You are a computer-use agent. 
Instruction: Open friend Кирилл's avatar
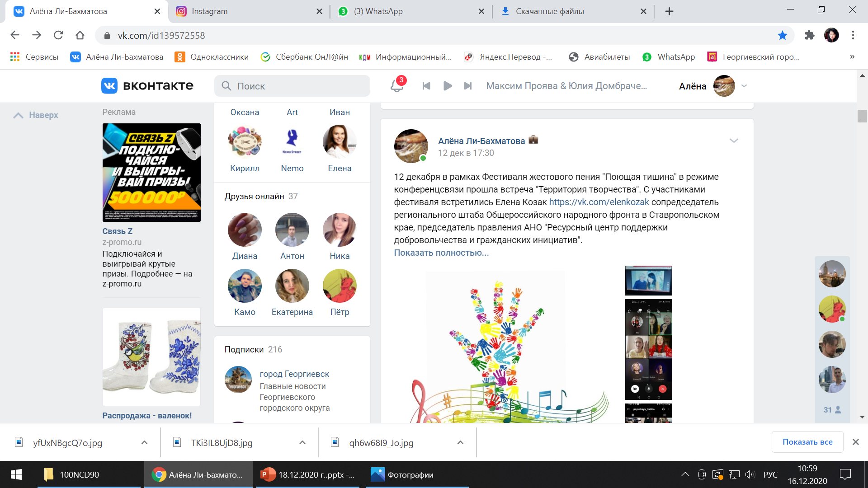(245, 141)
